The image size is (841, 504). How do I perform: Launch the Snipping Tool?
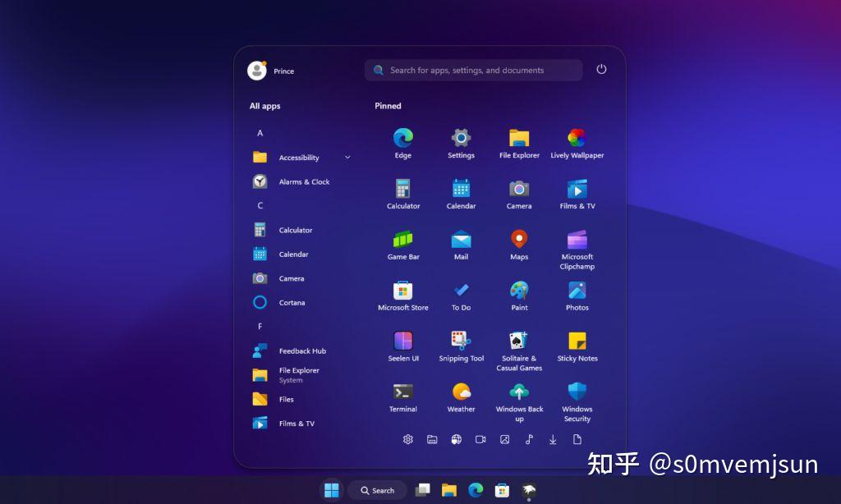461,342
